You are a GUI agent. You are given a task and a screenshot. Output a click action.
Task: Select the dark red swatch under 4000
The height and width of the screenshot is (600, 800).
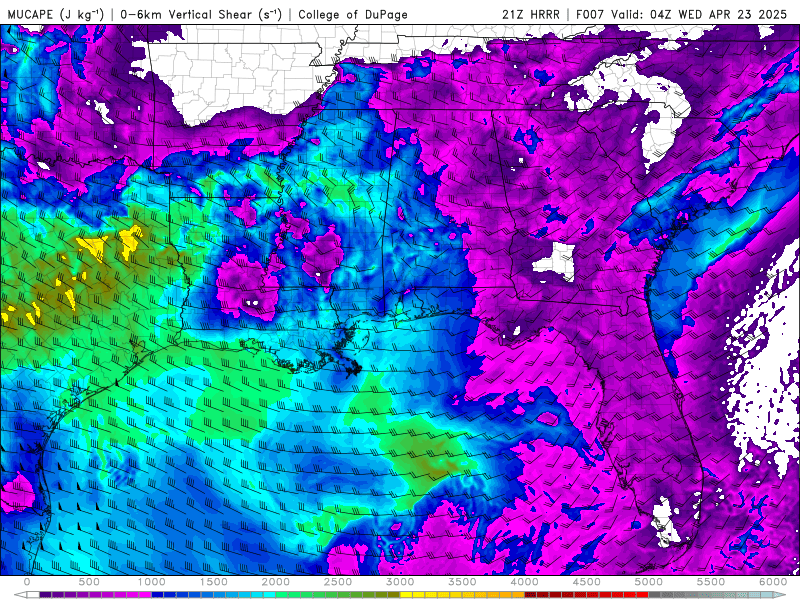point(531,594)
